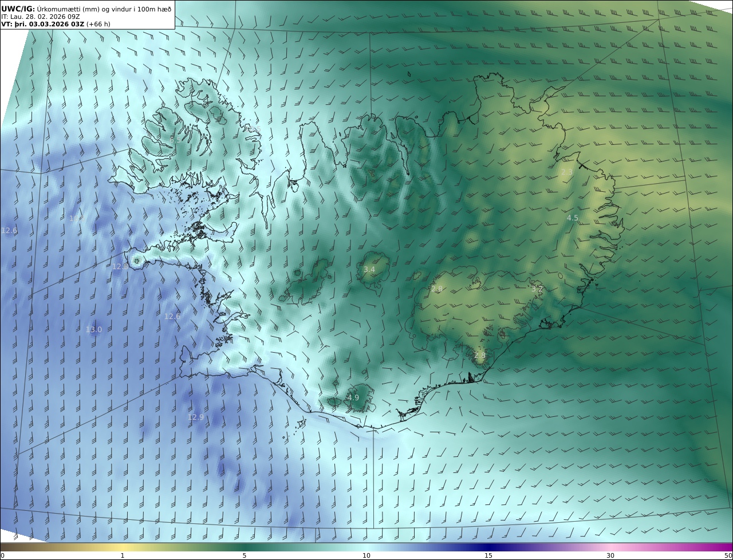Click the 13.0 value over the western sea
Image resolution: width=733 pixels, height=560 pixels.
tap(94, 330)
